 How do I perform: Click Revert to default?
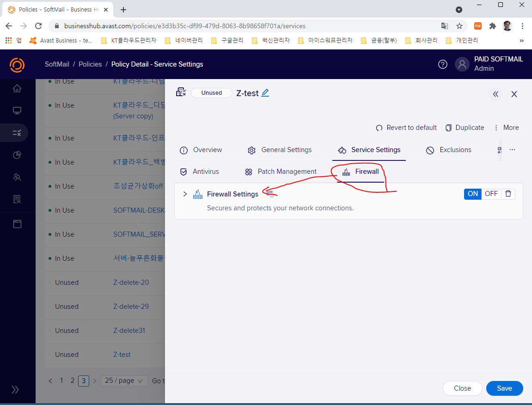pos(406,128)
